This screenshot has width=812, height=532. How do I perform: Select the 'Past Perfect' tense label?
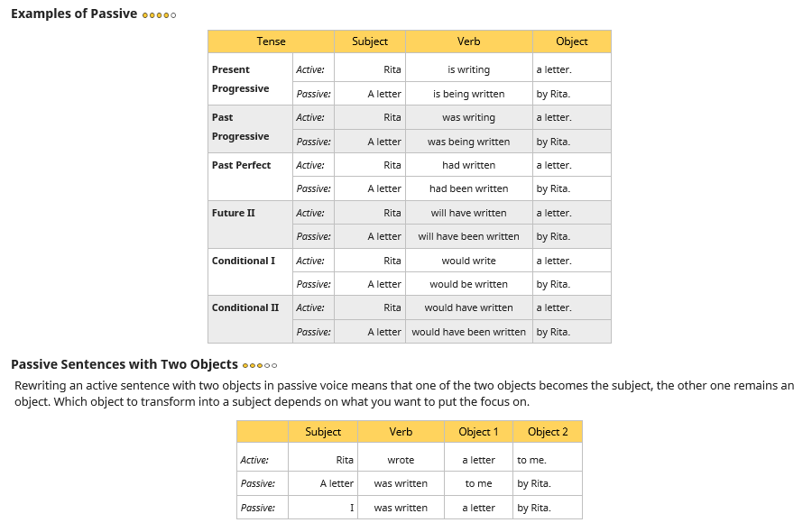click(x=241, y=165)
